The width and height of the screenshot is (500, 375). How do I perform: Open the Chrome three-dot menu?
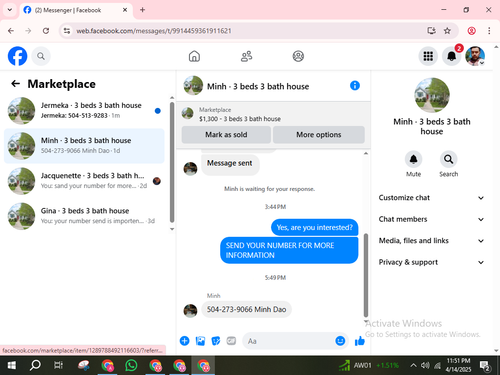(x=489, y=31)
